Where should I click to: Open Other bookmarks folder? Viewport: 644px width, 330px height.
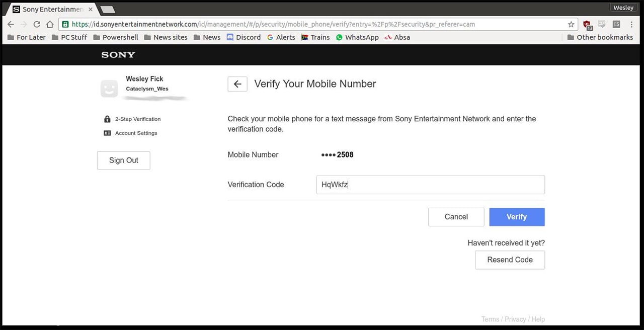[x=600, y=37]
